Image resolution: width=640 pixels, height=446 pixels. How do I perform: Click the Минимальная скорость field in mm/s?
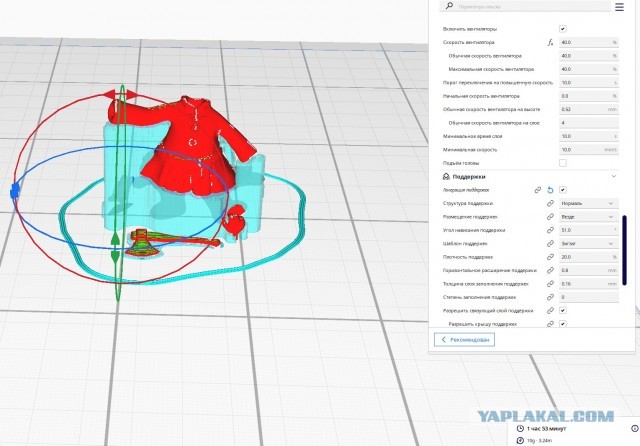click(589, 150)
